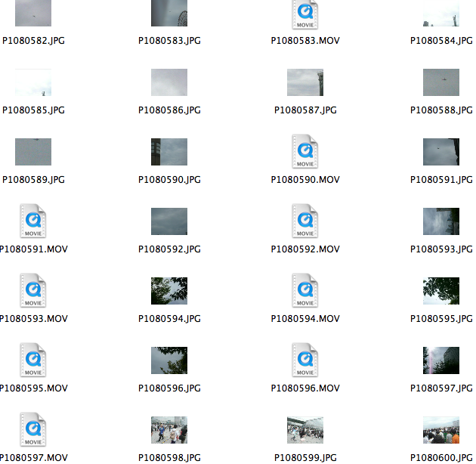Click the filename label P1080589.JPG

(x=33, y=180)
